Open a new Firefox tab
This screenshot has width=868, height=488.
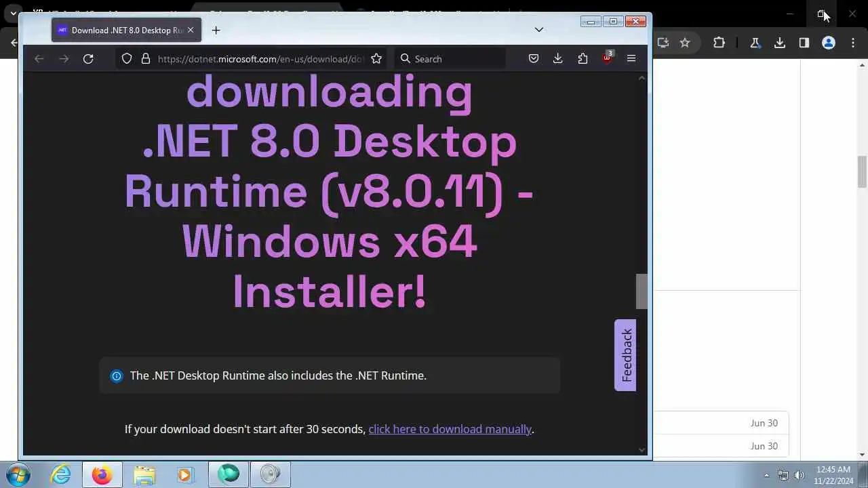[x=216, y=30]
